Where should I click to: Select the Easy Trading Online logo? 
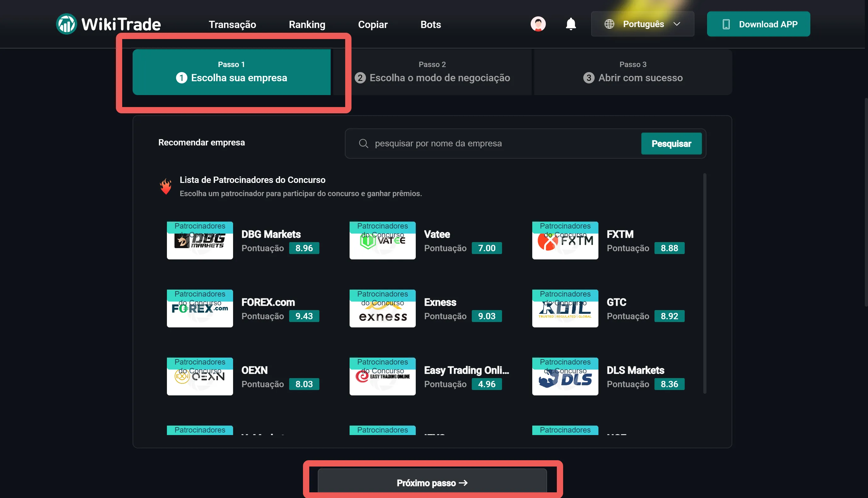(x=383, y=376)
